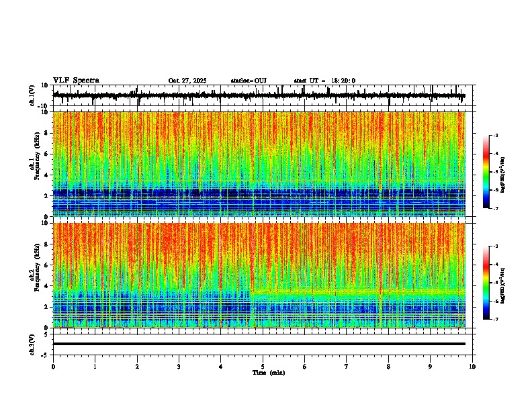
Task: Click the "Time (min)" axis label
Action: [269, 373]
